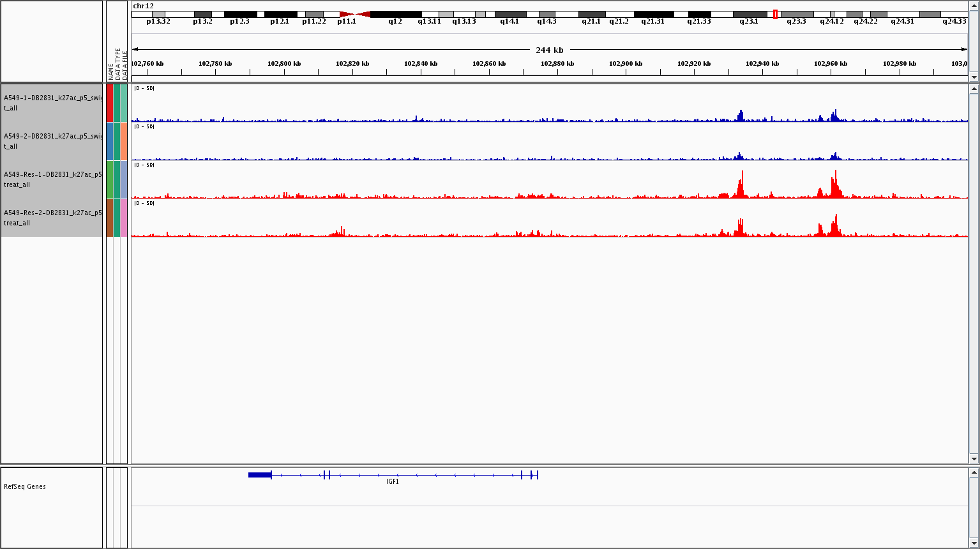Click the NAME attribute column header
The height and width of the screenshot is (549, 980).
click(110, 70)
